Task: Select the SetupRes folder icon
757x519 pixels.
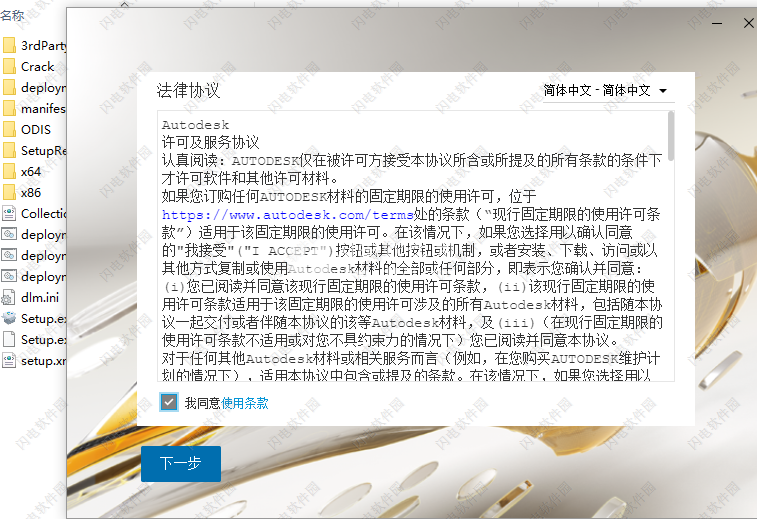Action: pyautogui.click(x=9, y=150)
